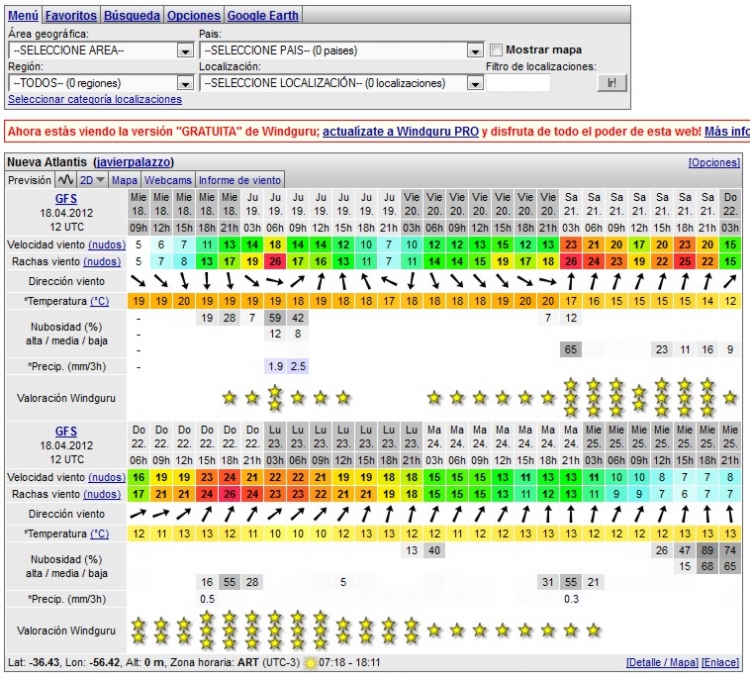Open nudos link beside second Rachas viento
Image resolution: width=750 pixels, height=678 pixels.
tap(102, 494)
